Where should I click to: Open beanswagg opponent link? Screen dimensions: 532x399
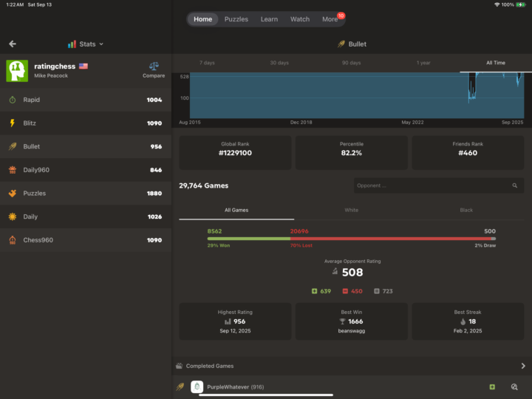[x=352, y=331]
